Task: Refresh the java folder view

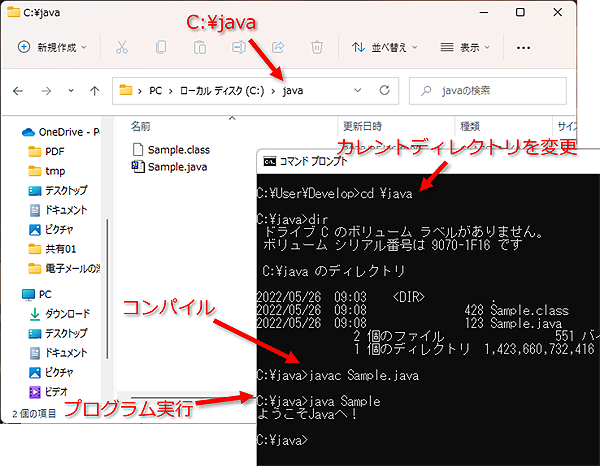Action: tap(386, 91)
